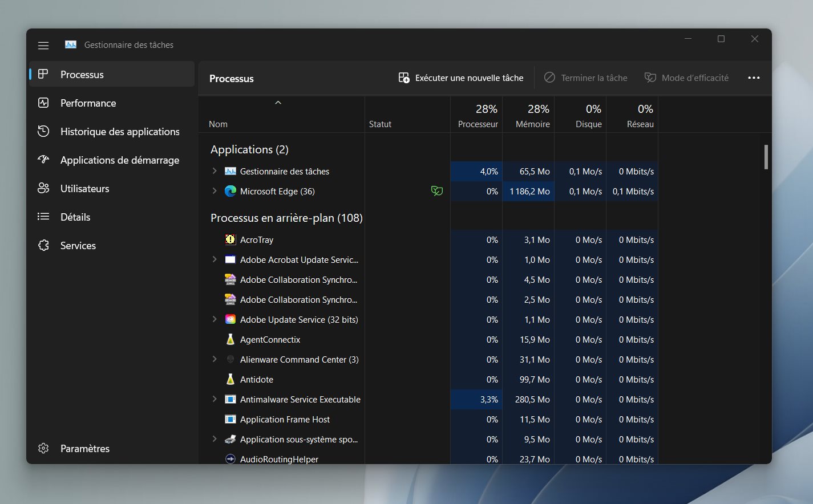This screenshot has height=504, width=813.
Task: Click the Task Manager title bar app icon
Action: pyautogui.click(x=71, y=44)
